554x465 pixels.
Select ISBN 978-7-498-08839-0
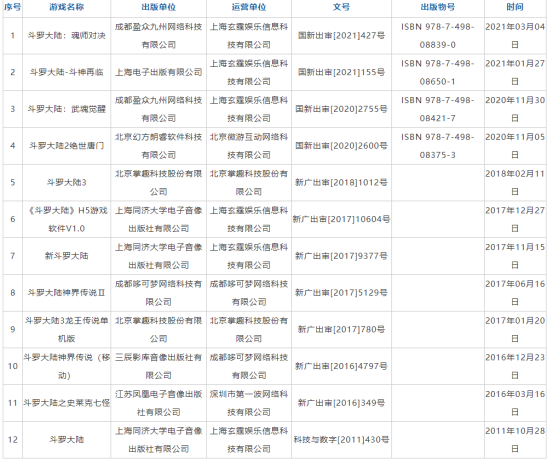click(437, 36)
